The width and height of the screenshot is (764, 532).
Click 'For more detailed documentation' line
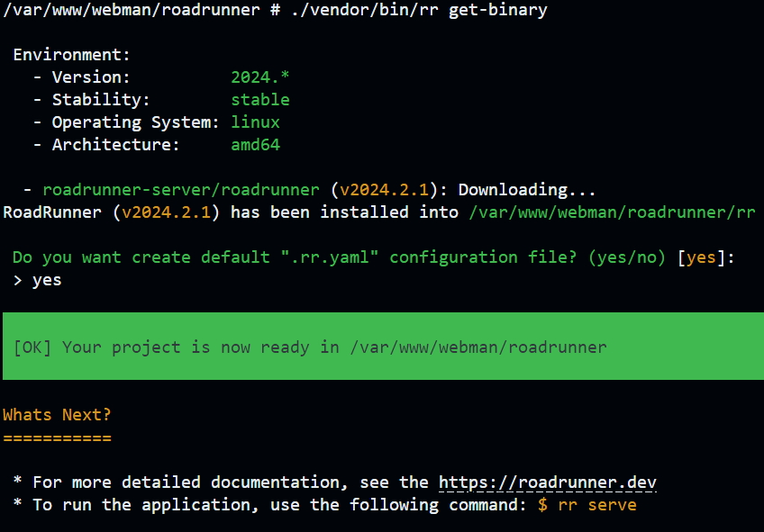pos(334,482)
